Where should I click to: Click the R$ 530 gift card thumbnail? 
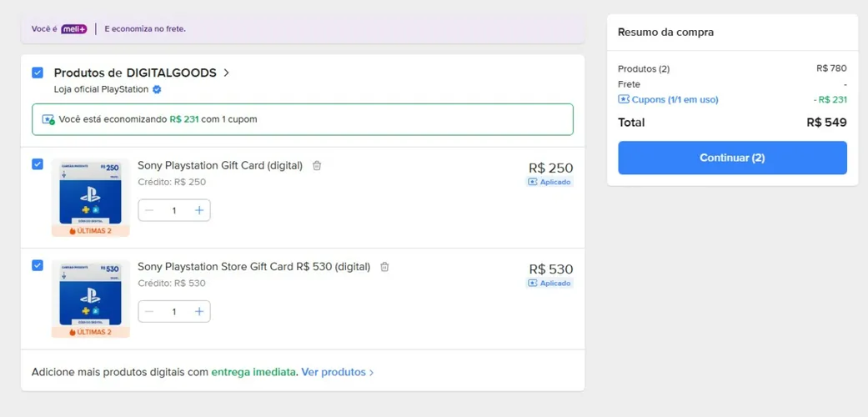(91, 299)
